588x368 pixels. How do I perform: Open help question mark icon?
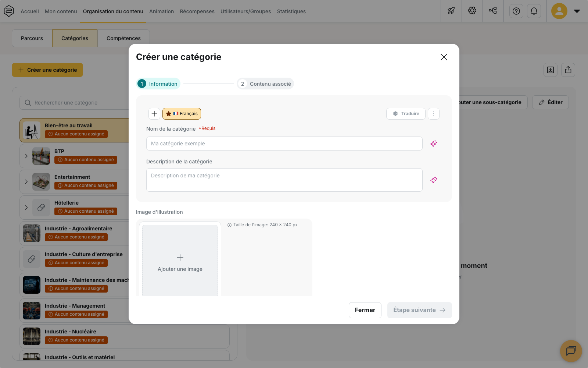pos(516,11)
